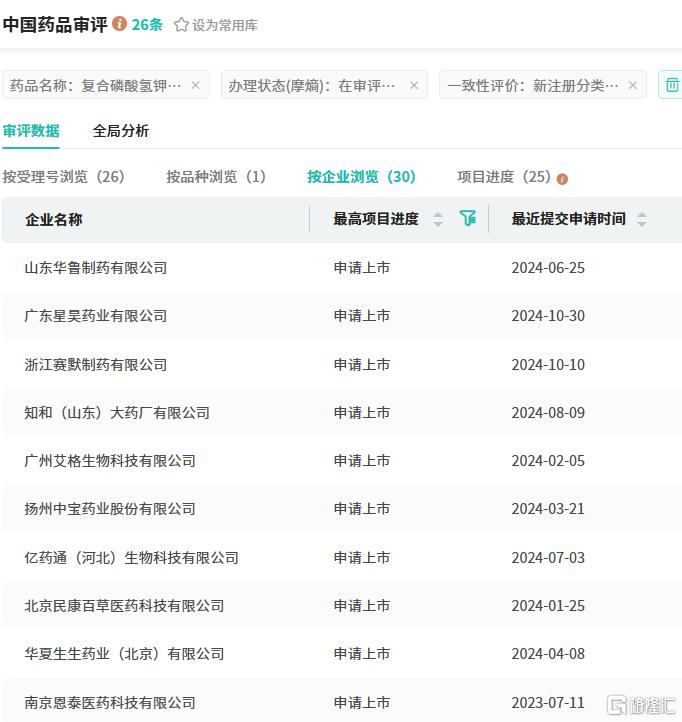This screenshot has height=722, width=682.
Task: Click the trash icon to clear all filters
Action: (672, 85)
